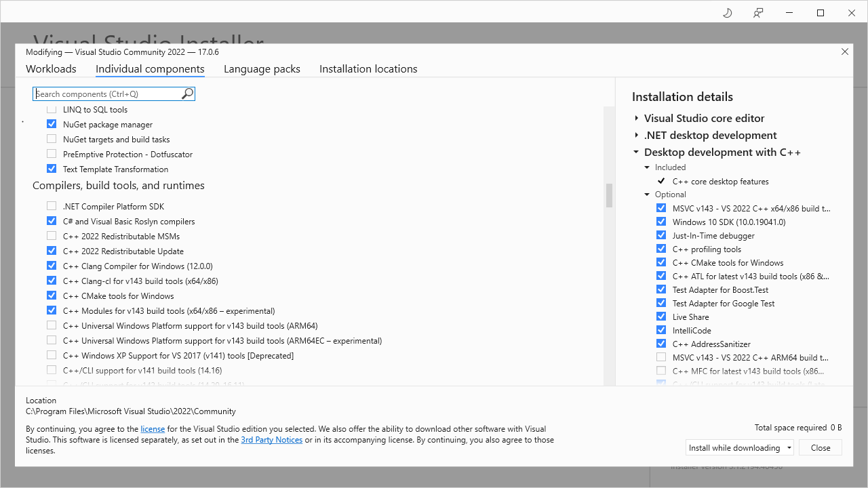Open the Installation locations tab
This screenshot has width=868, height=488.
coord(368,68)
